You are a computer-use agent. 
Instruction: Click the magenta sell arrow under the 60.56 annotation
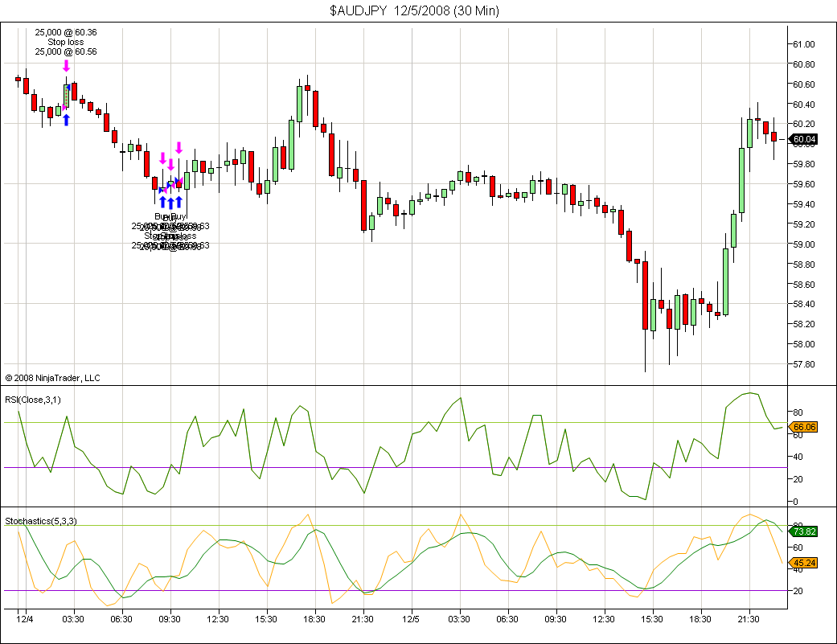(66, 66)
